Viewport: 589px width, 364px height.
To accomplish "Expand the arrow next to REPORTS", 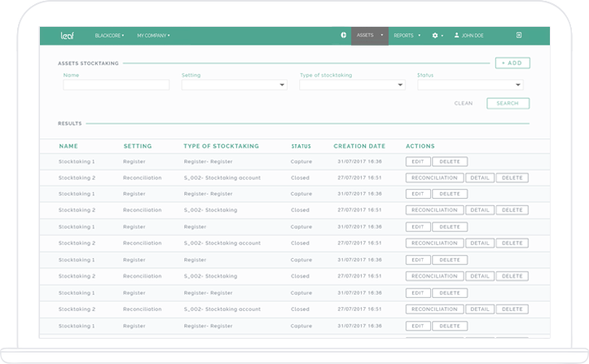I will point(420,35).
